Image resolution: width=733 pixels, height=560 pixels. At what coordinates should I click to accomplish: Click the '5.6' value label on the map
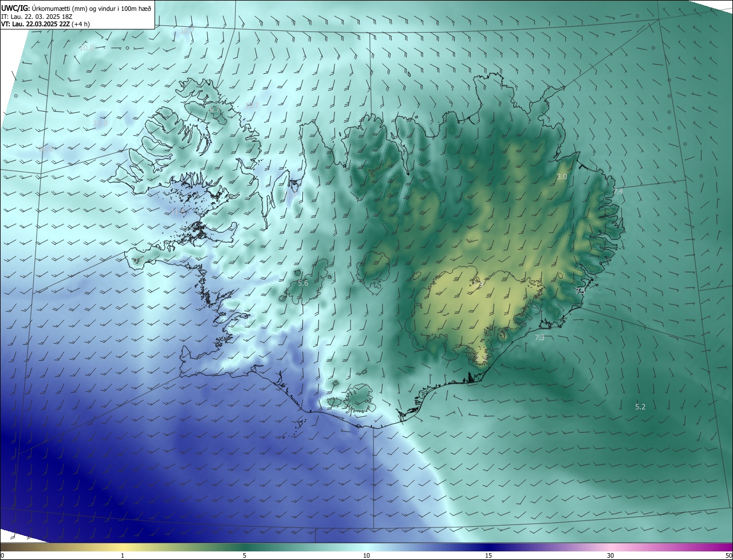303,283
